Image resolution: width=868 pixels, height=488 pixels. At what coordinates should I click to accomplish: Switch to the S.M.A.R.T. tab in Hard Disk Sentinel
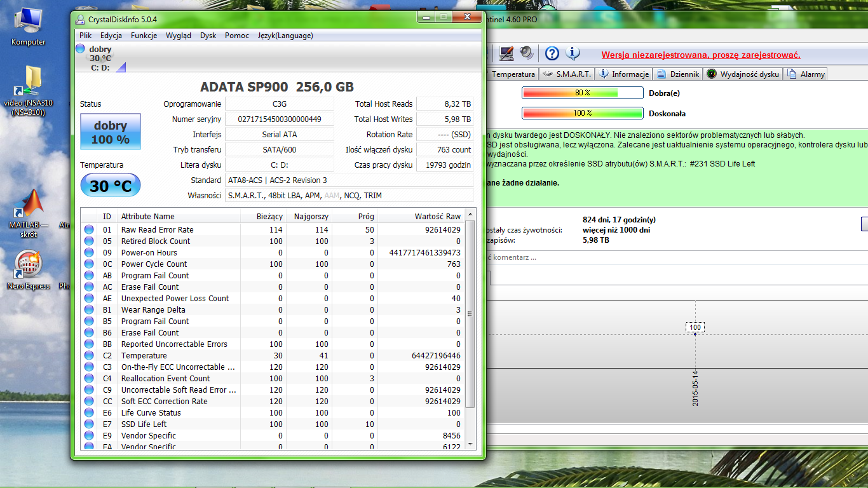point(567,74)
